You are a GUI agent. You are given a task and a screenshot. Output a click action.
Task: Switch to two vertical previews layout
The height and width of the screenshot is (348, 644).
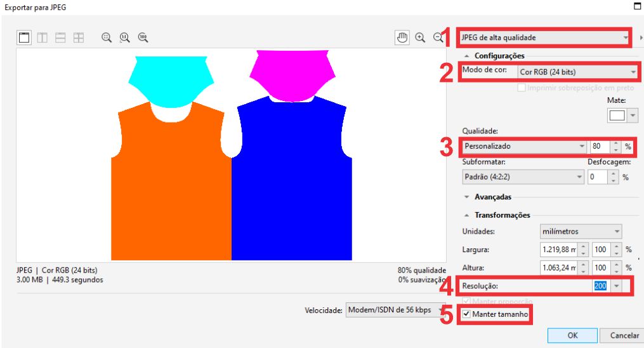[x=43, y=38]
